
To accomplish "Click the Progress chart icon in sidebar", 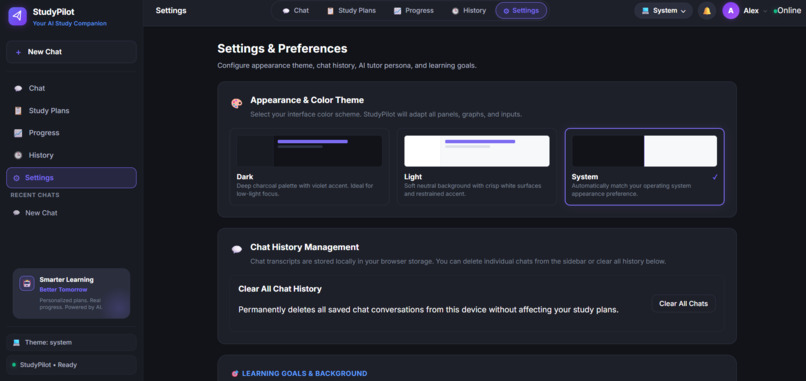I will 19,133.
